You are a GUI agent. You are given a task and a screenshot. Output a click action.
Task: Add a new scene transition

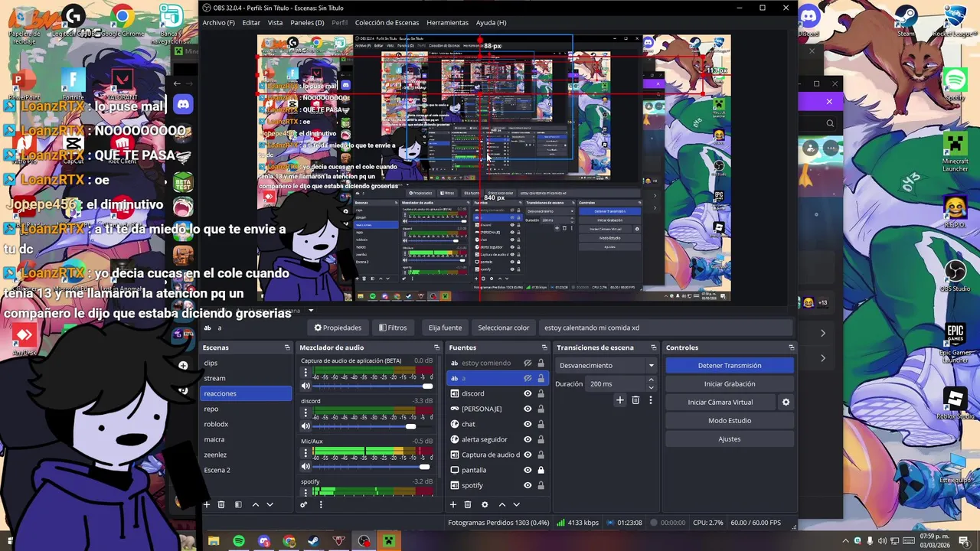620,400
